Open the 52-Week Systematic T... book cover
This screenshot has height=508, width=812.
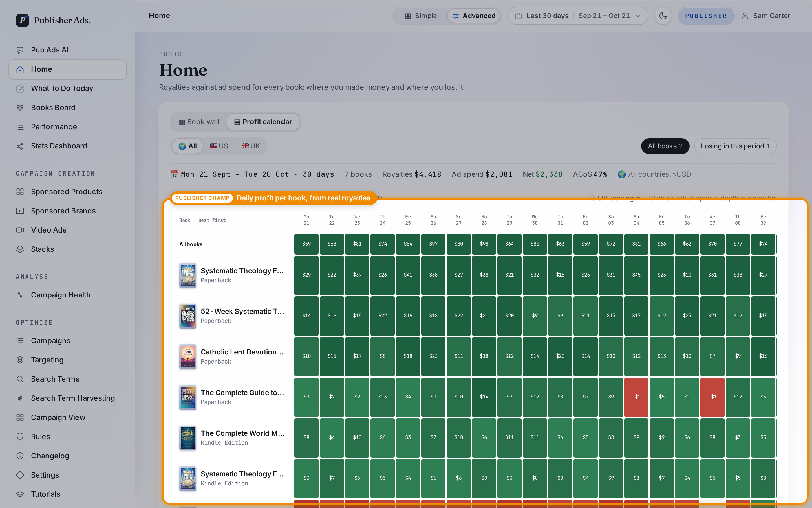tap(187, 316)
